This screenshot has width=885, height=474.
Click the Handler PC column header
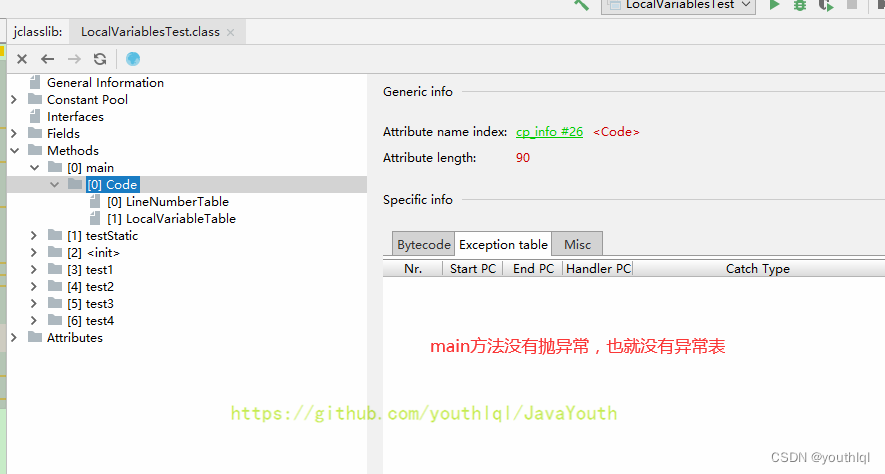click(598, 269)
